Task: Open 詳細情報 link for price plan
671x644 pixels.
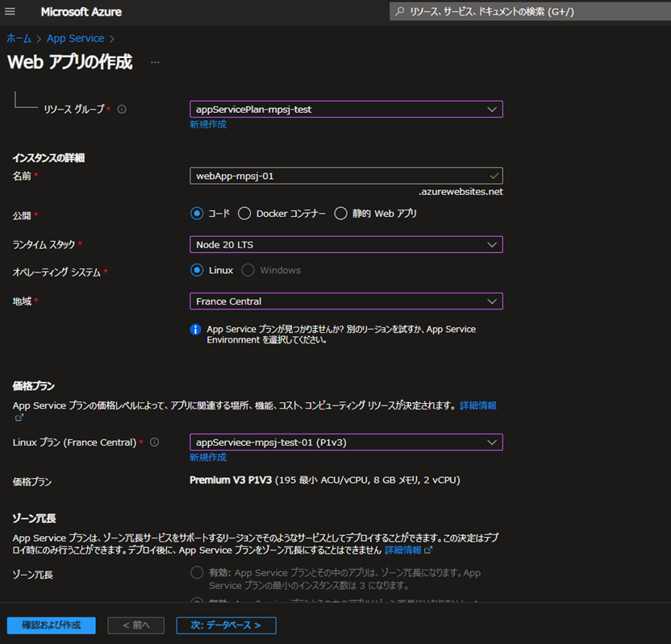Action: pos(478,405)
